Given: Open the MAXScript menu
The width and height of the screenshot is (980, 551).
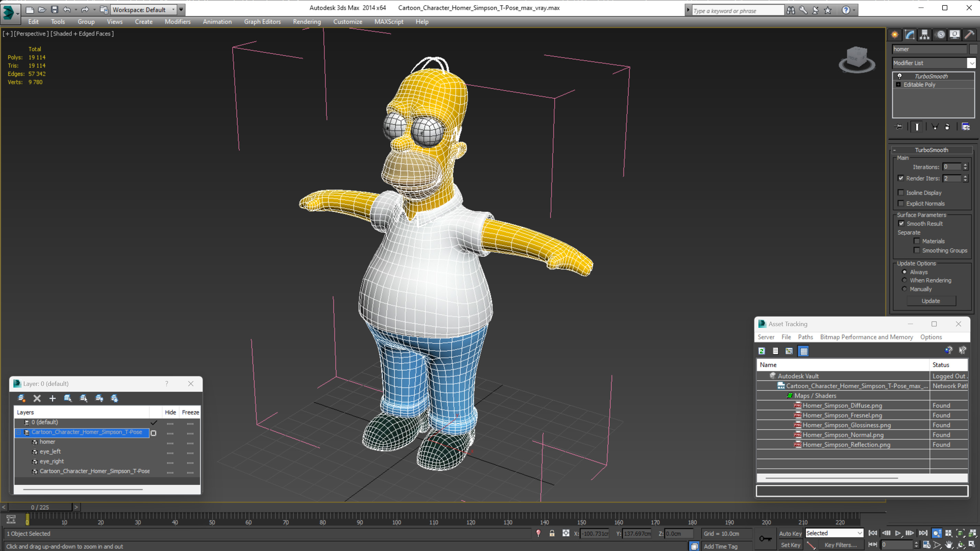Looking at the screenshot, I should click(388, 22).
